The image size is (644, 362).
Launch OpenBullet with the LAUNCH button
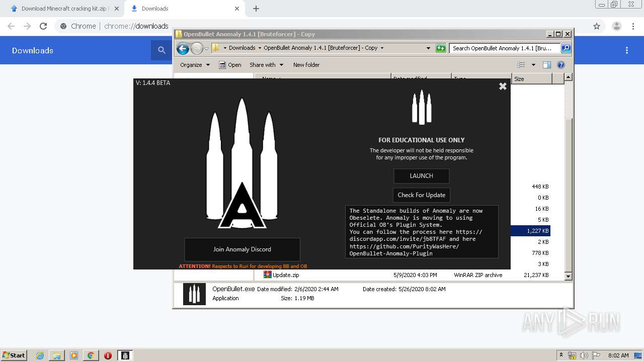coord(421,176)
